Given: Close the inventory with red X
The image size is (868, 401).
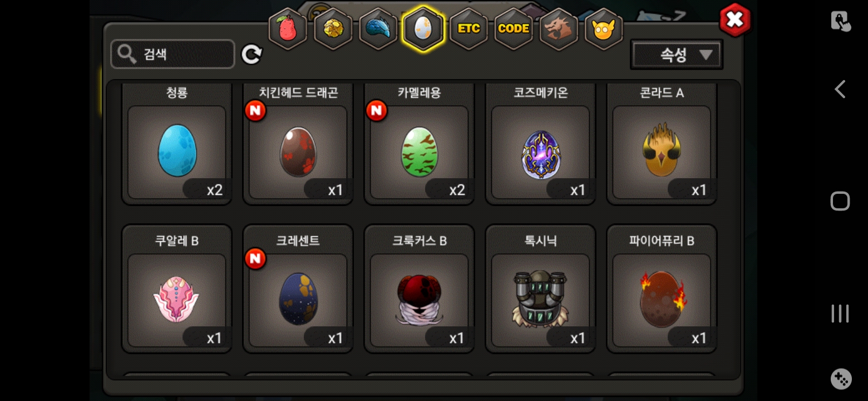Looking at the screenshot, I should 735,20.
